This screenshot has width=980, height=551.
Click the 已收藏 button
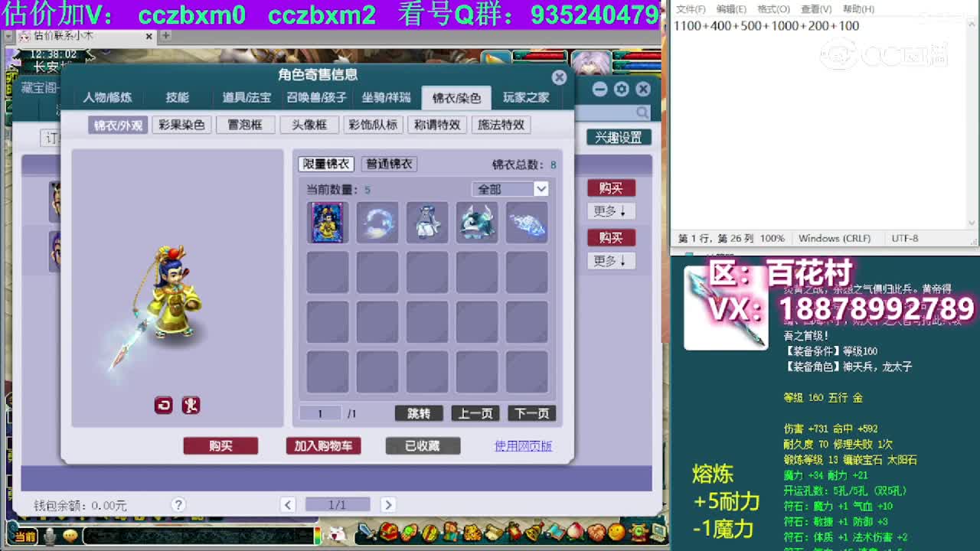click(x=423, y=446)
